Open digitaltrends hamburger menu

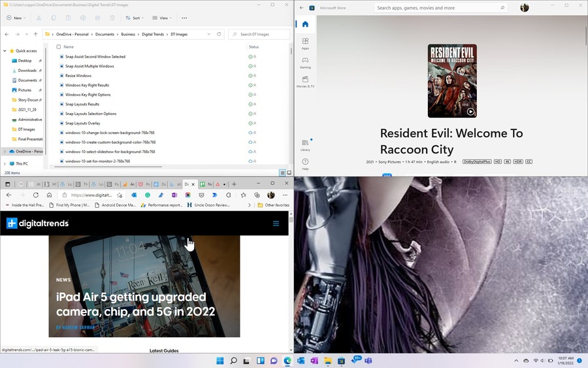276,224
